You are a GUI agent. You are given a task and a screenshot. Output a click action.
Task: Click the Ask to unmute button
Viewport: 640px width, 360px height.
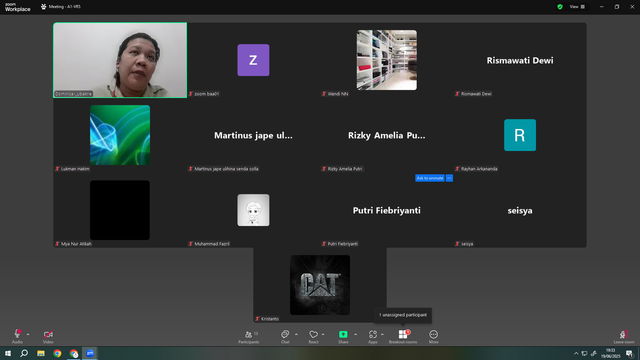tap(430, 178)
